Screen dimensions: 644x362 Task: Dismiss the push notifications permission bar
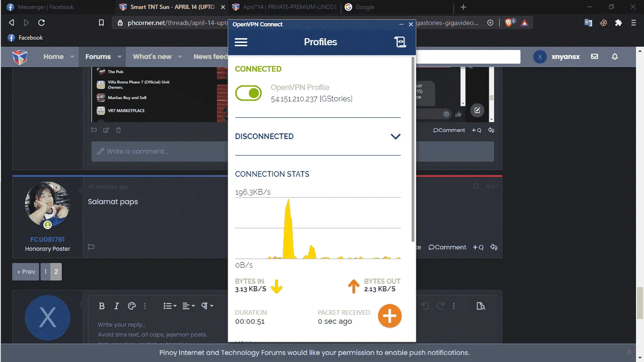[x=629, y=352]
